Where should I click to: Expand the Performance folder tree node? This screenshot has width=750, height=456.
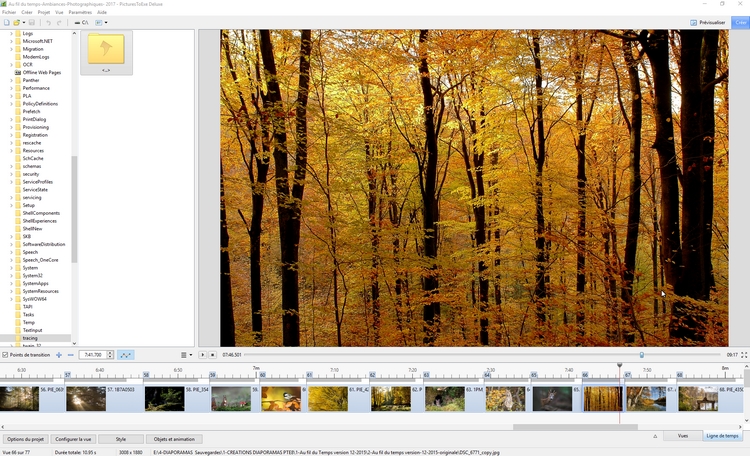(12, 88)
